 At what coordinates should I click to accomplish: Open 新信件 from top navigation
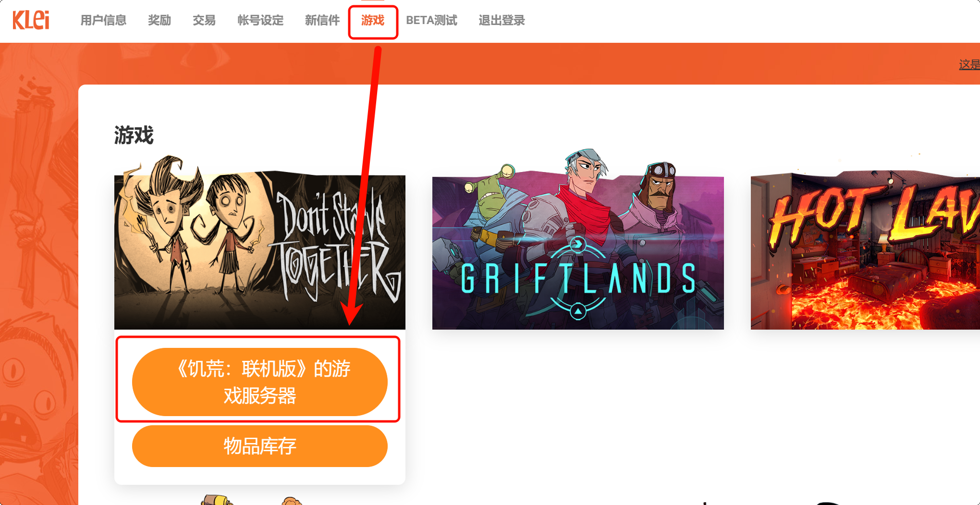[x=322, y=20]
